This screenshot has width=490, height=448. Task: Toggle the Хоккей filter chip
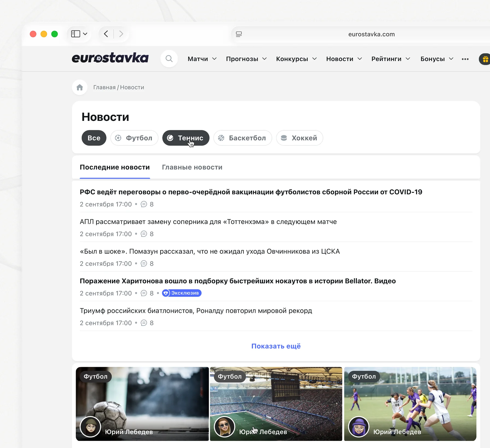pos(299,138)
